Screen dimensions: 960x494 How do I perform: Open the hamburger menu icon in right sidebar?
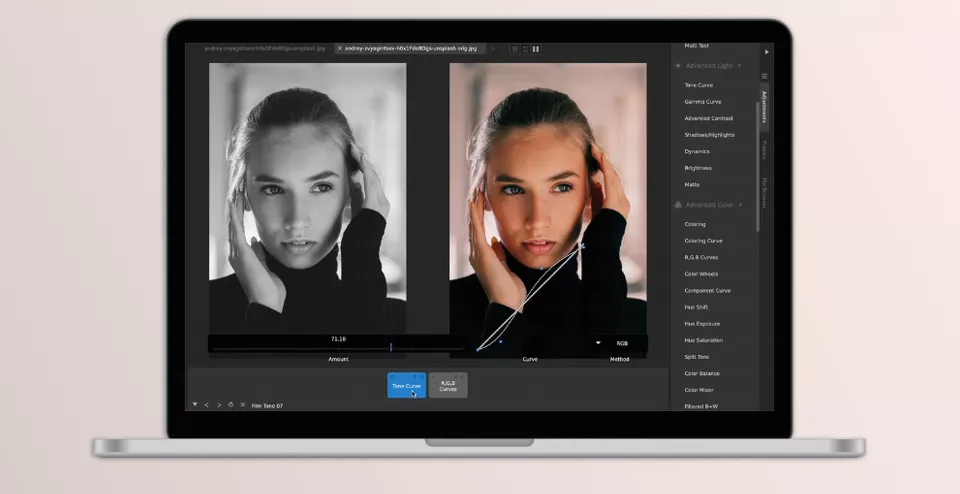click(x=766, y=76)
